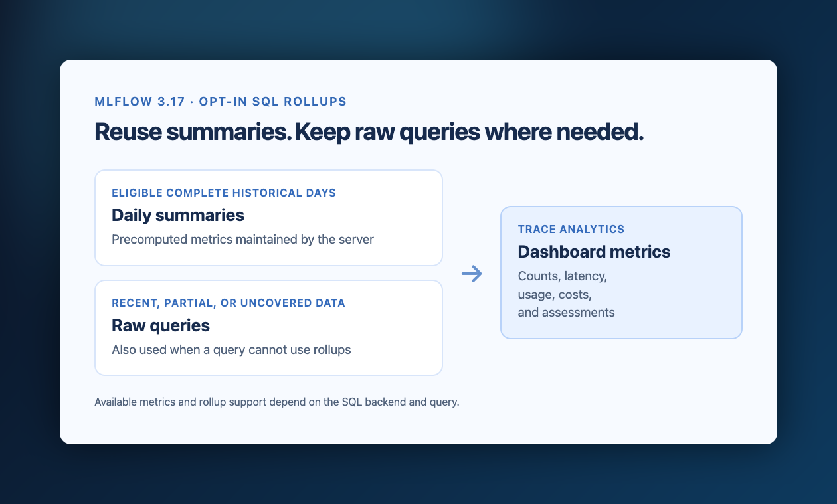Click the 'Reuse summaries. Keep raw queries where needed.' headline

point(369,131)
